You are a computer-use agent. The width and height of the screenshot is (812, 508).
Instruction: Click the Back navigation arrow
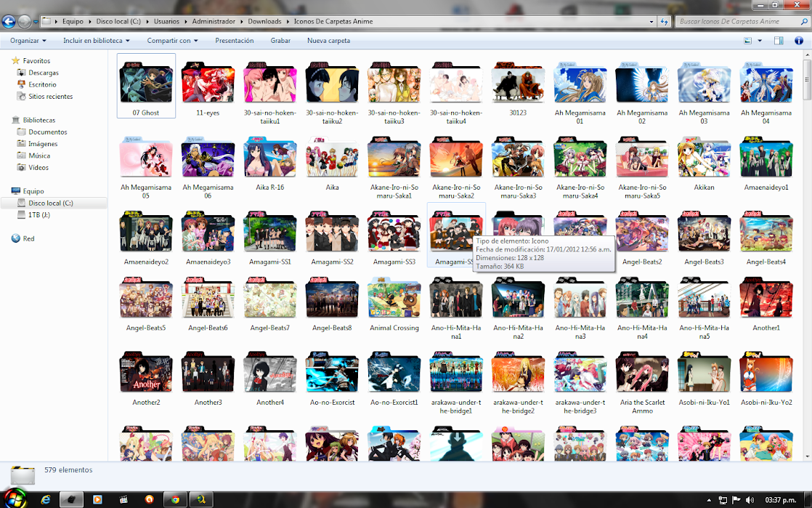[x=9, y=22]
